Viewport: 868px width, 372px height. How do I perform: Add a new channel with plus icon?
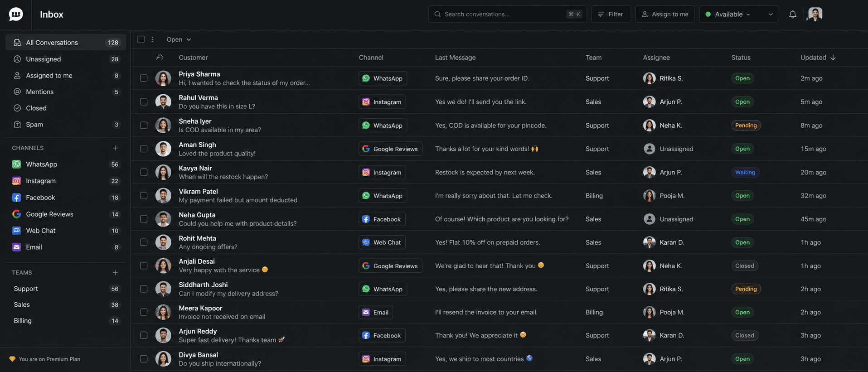(115, 148)
